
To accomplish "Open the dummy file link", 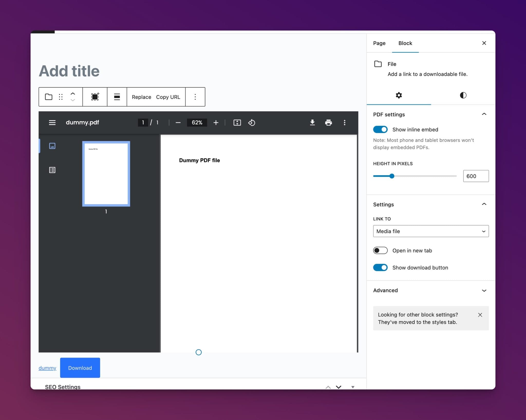I will pyautogui.click(x=47, y=368).
